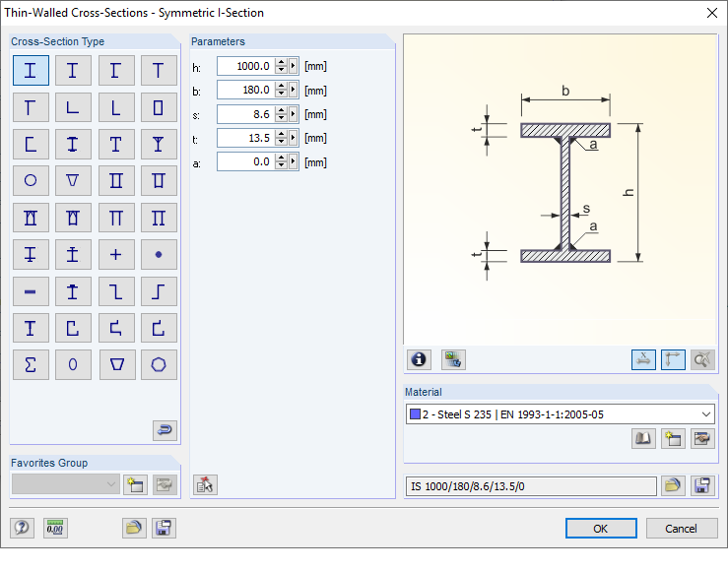The height and width of the screenshot is (571, 728).
Task: Open the arrow menu beside s value
Action: pyautogui.click(x=293, y=113)
